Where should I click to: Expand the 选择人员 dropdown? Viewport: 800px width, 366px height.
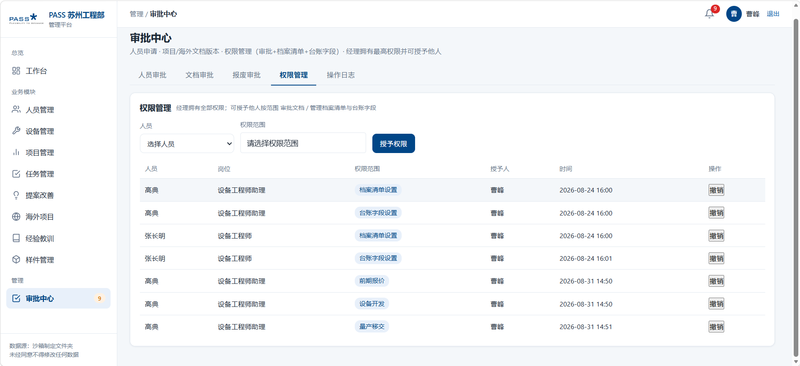click(x=187, y=144)
